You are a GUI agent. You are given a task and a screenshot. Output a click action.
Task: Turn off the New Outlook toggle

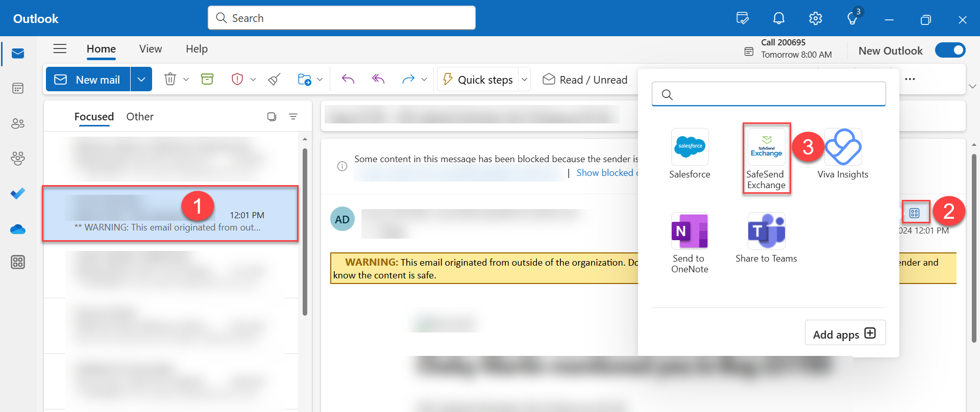pos(950,50)
